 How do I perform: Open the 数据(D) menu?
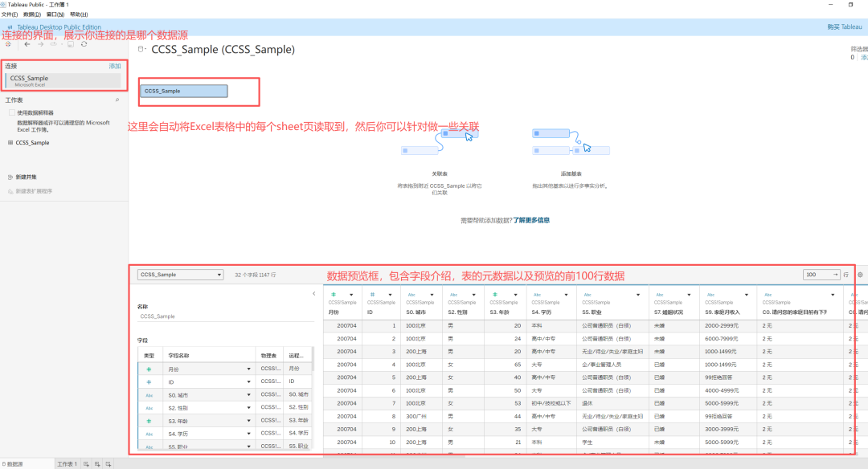(x=32, y=14)
